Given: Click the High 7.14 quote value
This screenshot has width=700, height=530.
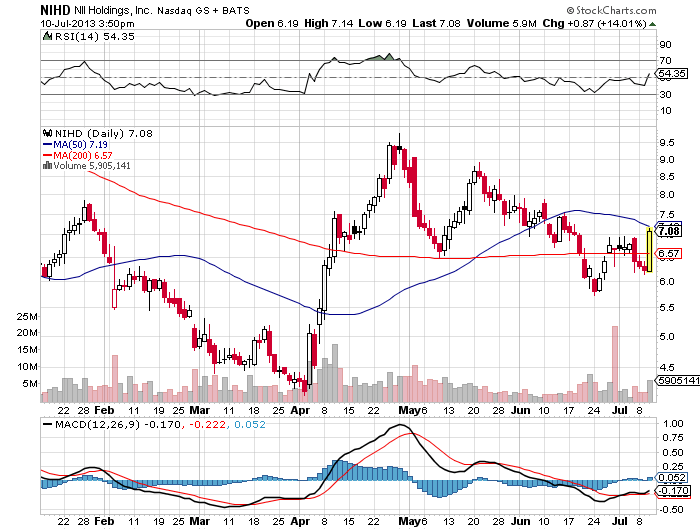Looking at the screenshot, I should (329, 23).
